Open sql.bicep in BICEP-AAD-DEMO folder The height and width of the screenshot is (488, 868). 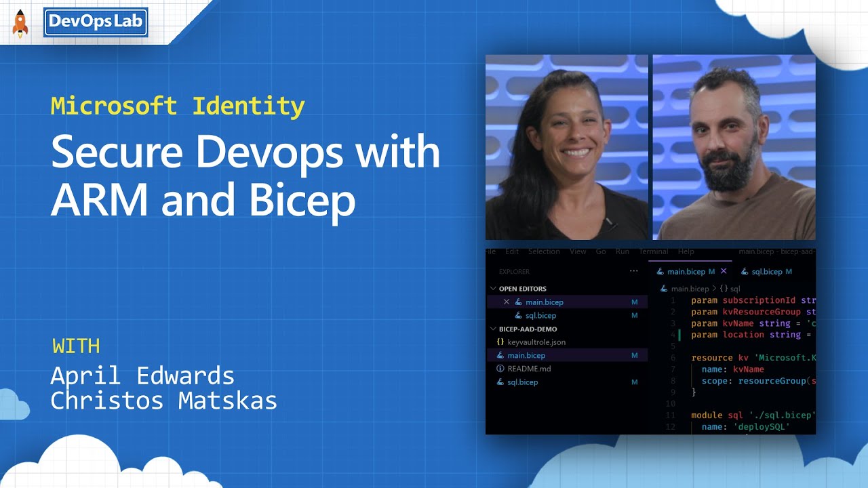coord(522,382)
